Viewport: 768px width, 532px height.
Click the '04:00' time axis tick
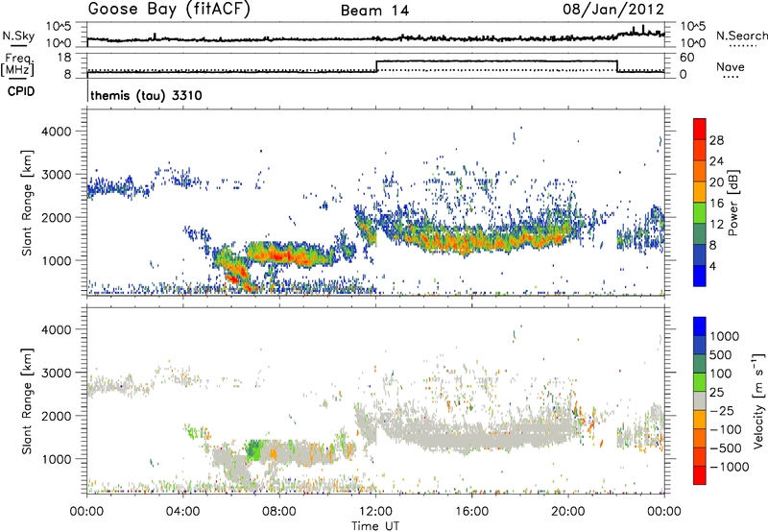tap(182, 512)
